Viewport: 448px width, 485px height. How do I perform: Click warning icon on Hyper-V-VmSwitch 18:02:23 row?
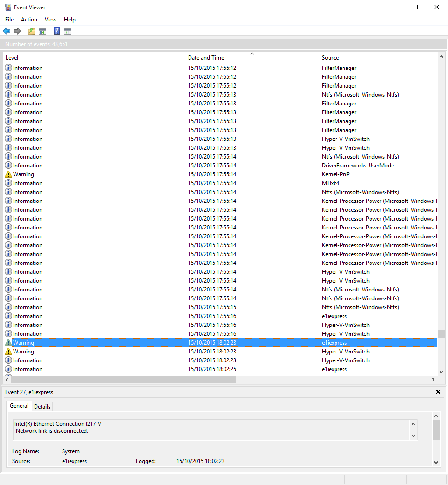tap(8, 351)
